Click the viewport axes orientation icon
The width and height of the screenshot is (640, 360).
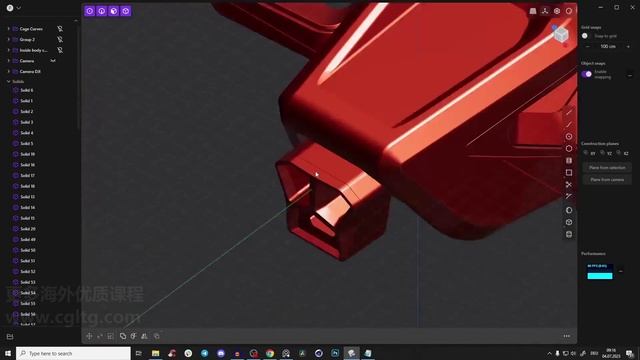pyautogui.click(x=545, y=11)
